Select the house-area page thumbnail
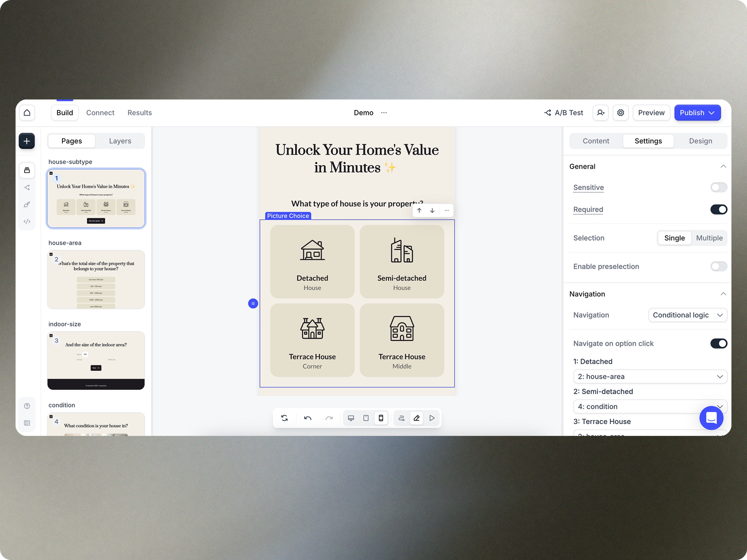The height and width of the screenshot is (560, 747). click(96, 279)
